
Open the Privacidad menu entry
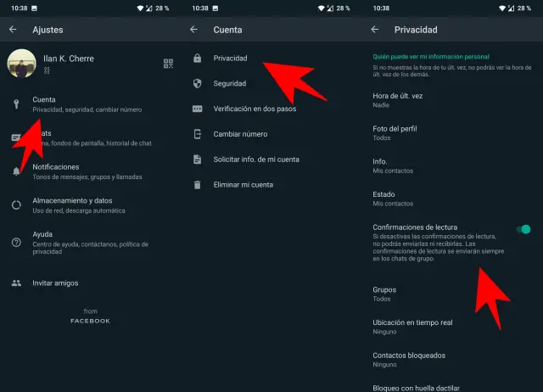point(230,59)
